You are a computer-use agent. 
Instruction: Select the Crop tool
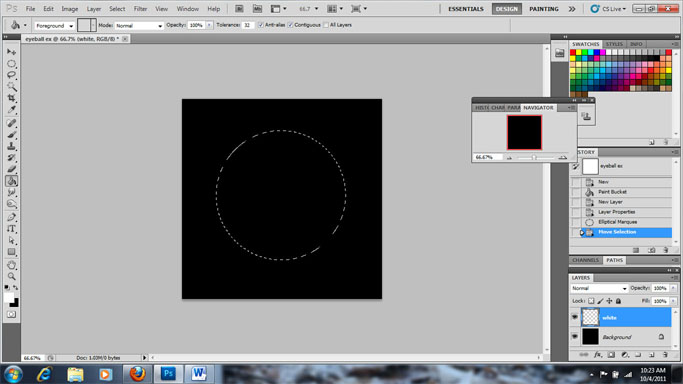pos(11,98)
